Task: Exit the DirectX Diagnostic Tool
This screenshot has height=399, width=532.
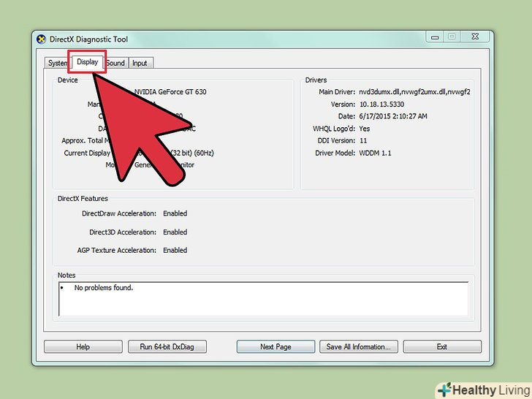Action: point(442,346)
